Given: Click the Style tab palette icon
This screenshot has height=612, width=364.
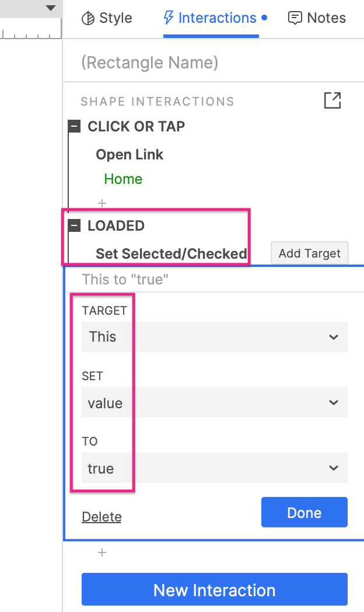Looking at the screenshot, I should 87,18.
